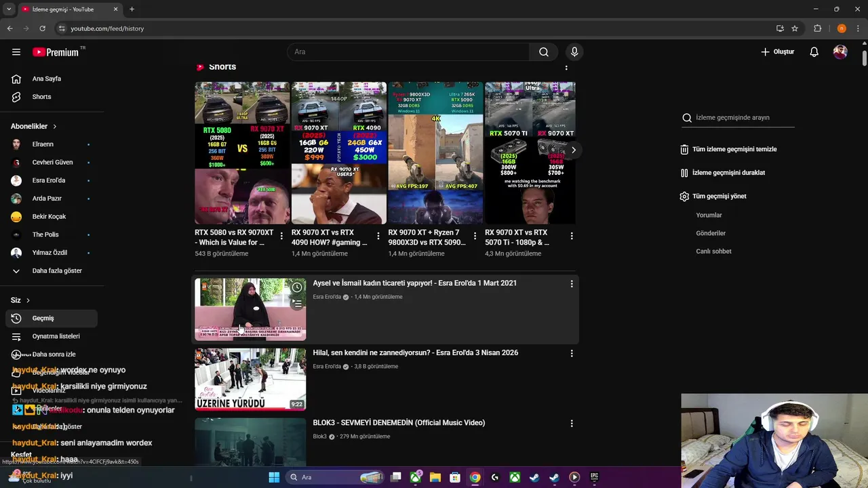
Task: Open the Aysel ve İsmail video title
Action: (x=414, y=283)
